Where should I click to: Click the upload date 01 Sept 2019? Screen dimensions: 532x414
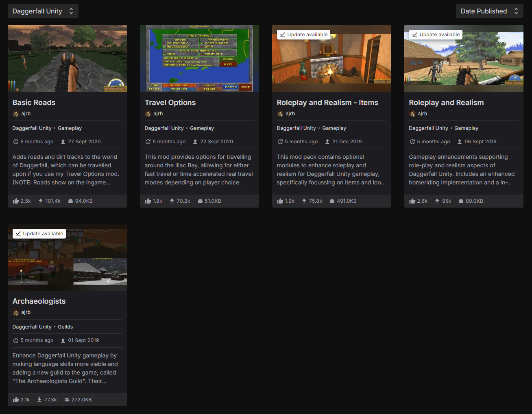83,340
